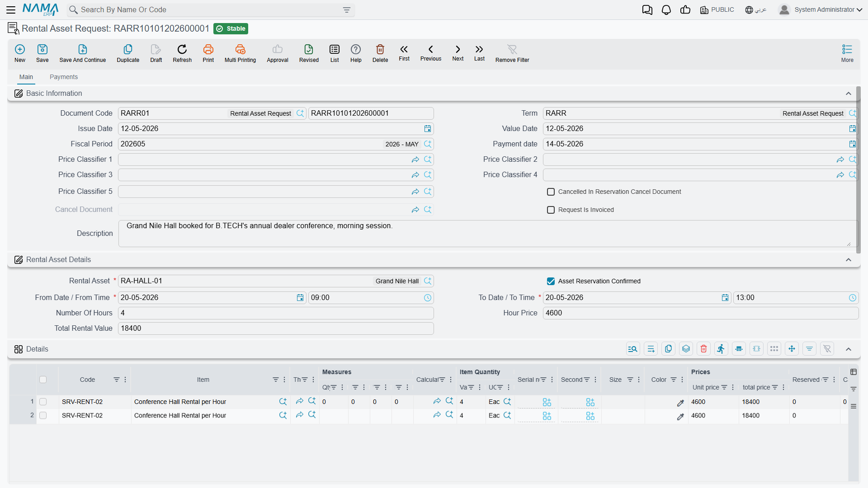Switch to the Main tab
The width and height of the screenshot is (868, 488).
click(x=26, y=77)
